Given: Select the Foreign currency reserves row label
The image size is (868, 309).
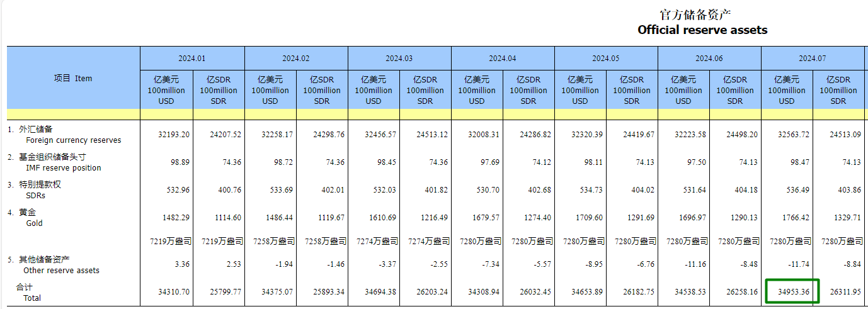Looking at the screenshot, I should click(x=73, y=140).
